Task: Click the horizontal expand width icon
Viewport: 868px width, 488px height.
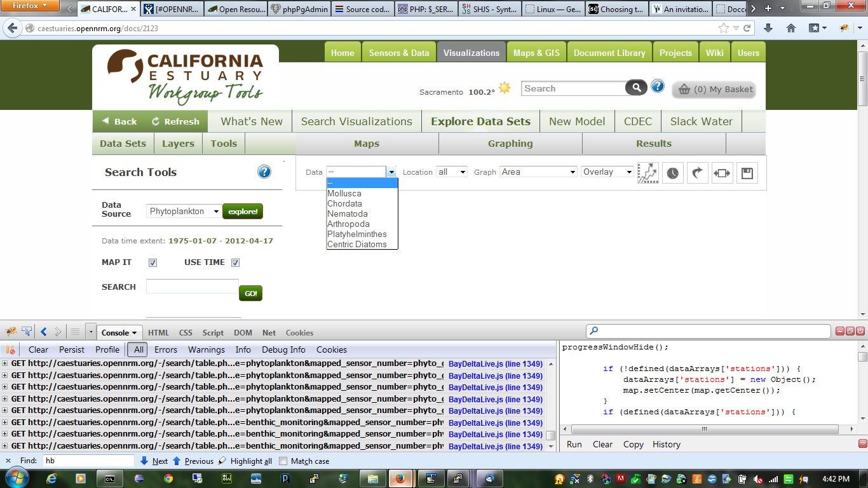Action: (x=722, y=173)
